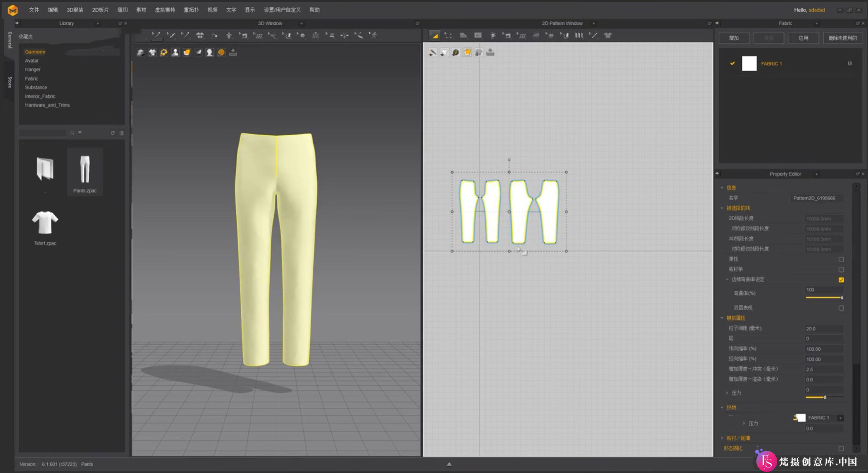868x473 pixels.
Task: Toggle the needle seam display icon in 2D window
Action: (433, 52)
